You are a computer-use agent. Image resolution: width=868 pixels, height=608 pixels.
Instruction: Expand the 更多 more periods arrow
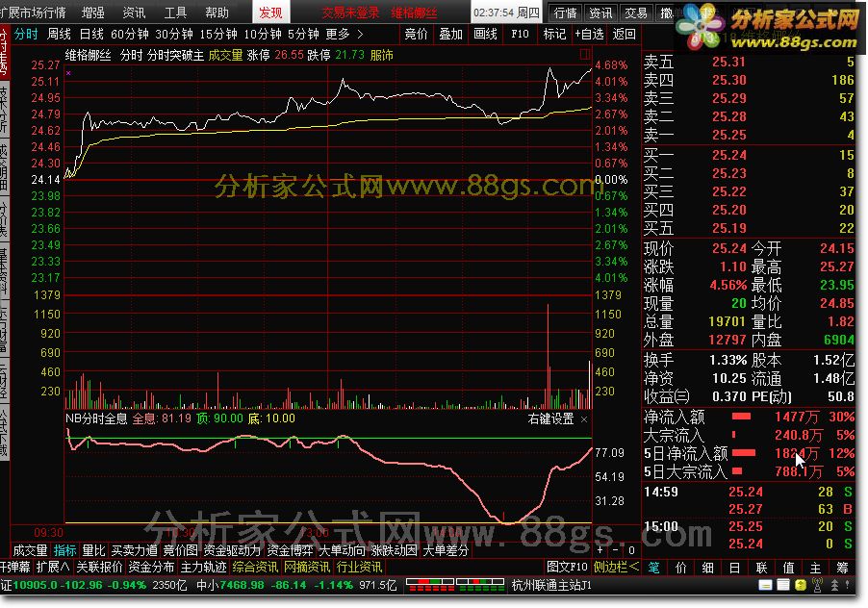tap(360, 35)
